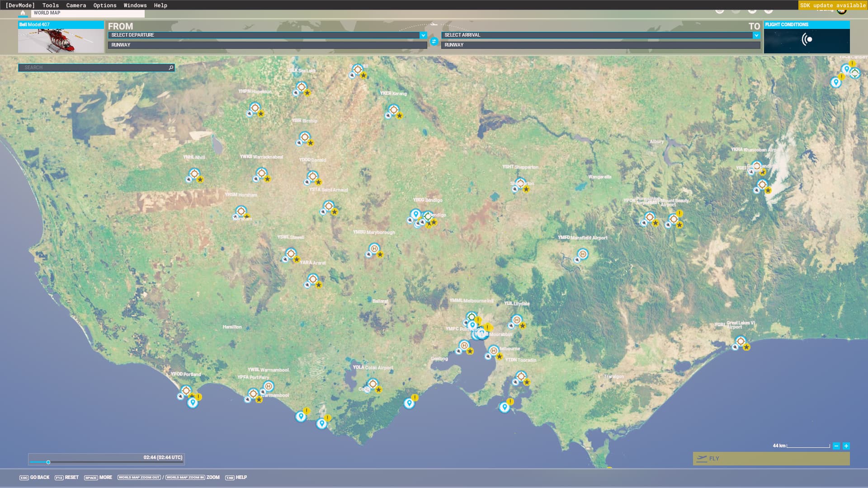Click SDK update available notice
This screenshot has height=488, width=868.
832,5
